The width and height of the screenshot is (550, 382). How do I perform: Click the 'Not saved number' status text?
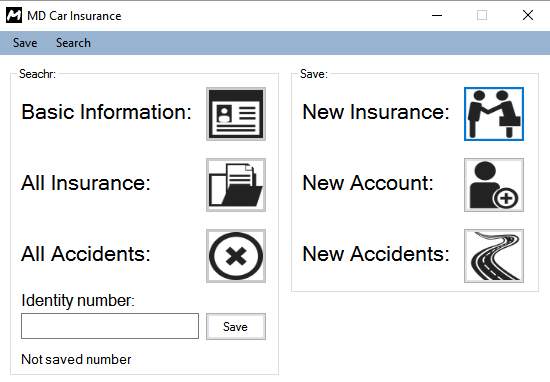[76, 359]
